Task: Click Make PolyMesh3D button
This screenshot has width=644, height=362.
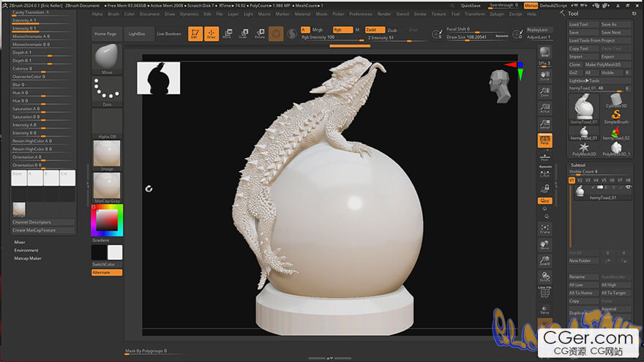Action: [x=607, y=64]
